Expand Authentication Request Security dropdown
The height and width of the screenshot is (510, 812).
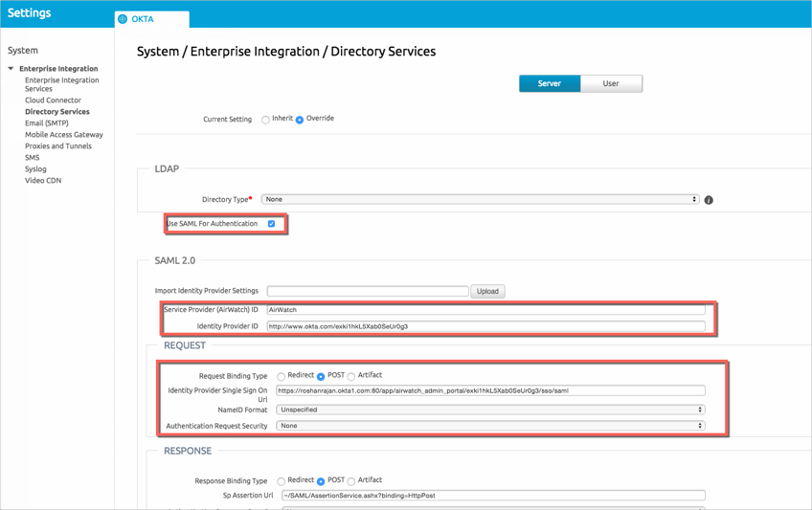[x=490, y=426]
